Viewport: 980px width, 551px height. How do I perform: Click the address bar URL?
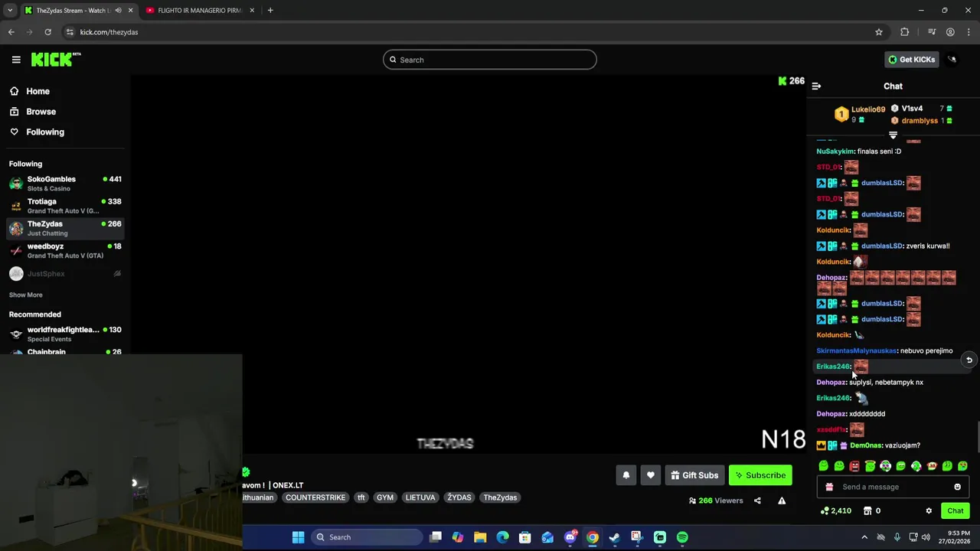tap(109, 32)
